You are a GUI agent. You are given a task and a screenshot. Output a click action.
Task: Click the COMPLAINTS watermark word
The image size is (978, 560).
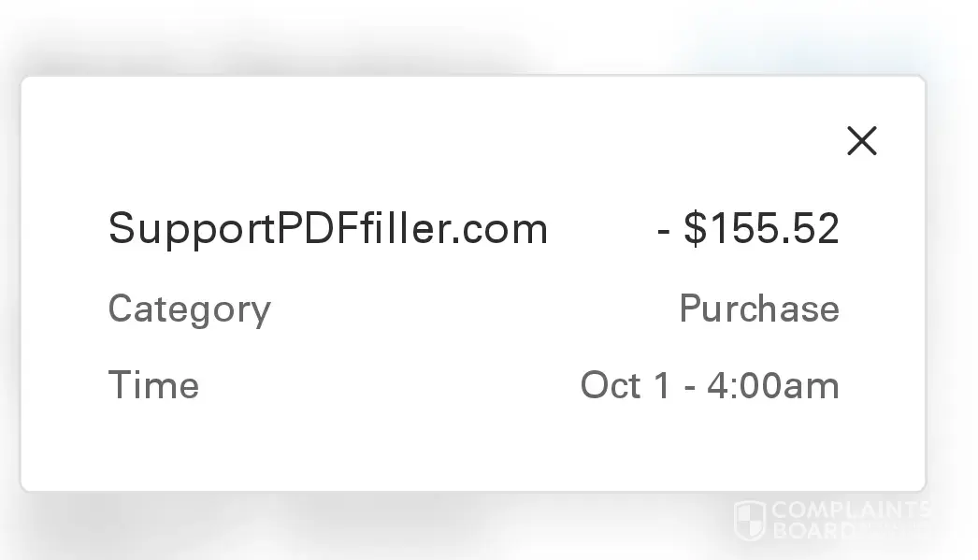(x=849, y=510)
